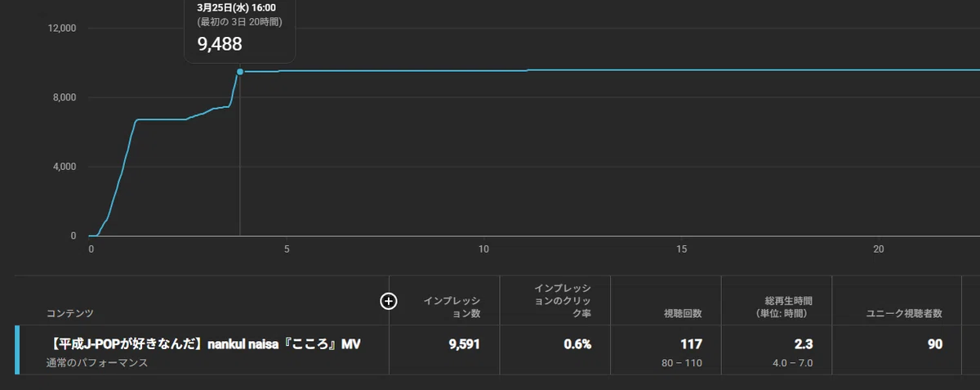Click the 9,591 impressions value
The height and width of the screenshot is (390, 980).
[465, 344]
